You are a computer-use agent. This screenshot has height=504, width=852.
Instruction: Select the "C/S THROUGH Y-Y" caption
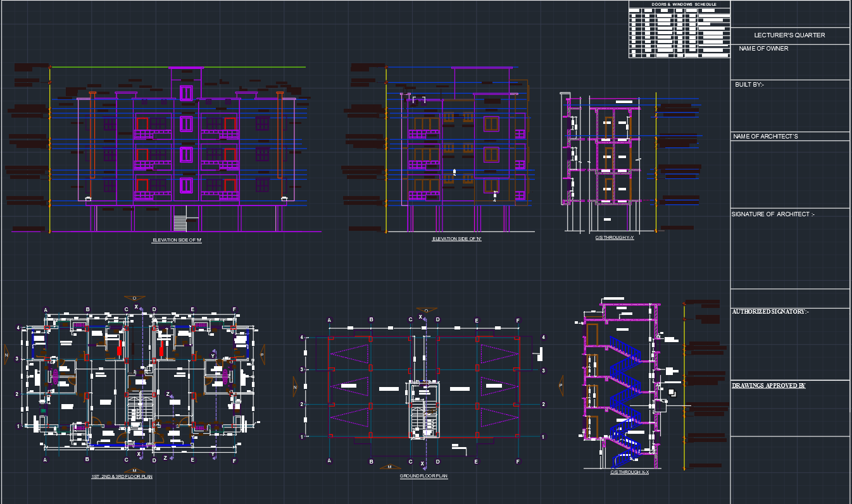click(615, 237)
